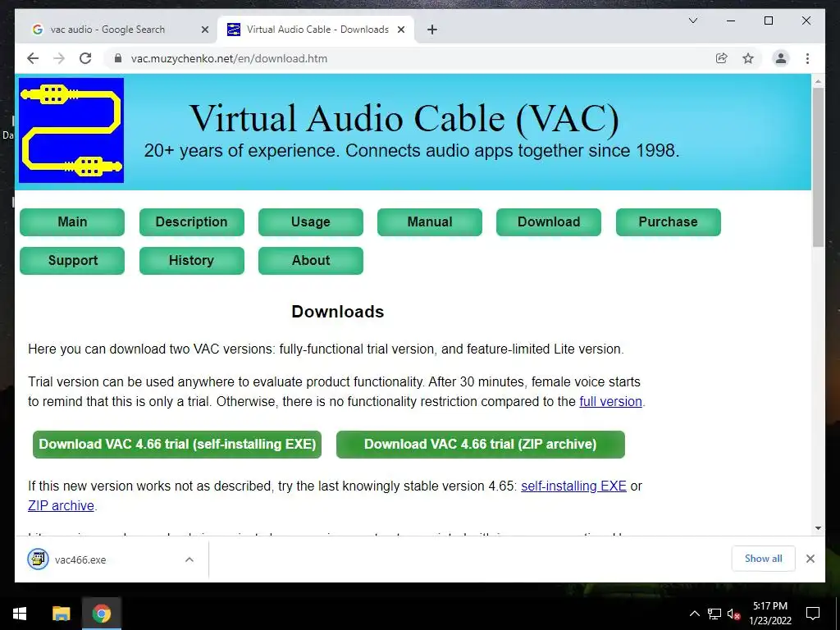Viewport: 840px width, 630px height.
Task: Reload the page with refresh icon
Action: pyautogui.click(x=85, y=58)
